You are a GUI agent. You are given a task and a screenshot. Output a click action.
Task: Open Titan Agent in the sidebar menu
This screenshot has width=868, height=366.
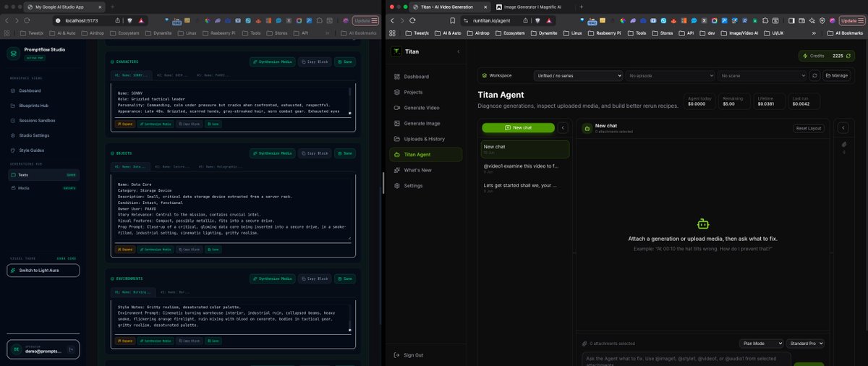click(x=425, y=154)
